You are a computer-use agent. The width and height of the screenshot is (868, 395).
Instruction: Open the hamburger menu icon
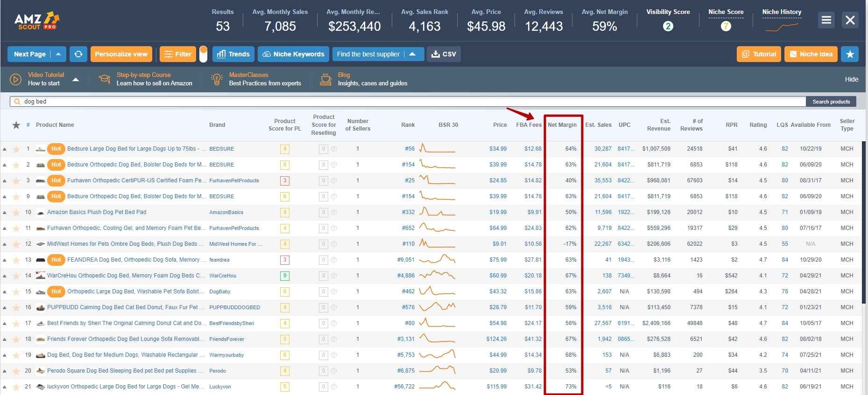point(826,20)
